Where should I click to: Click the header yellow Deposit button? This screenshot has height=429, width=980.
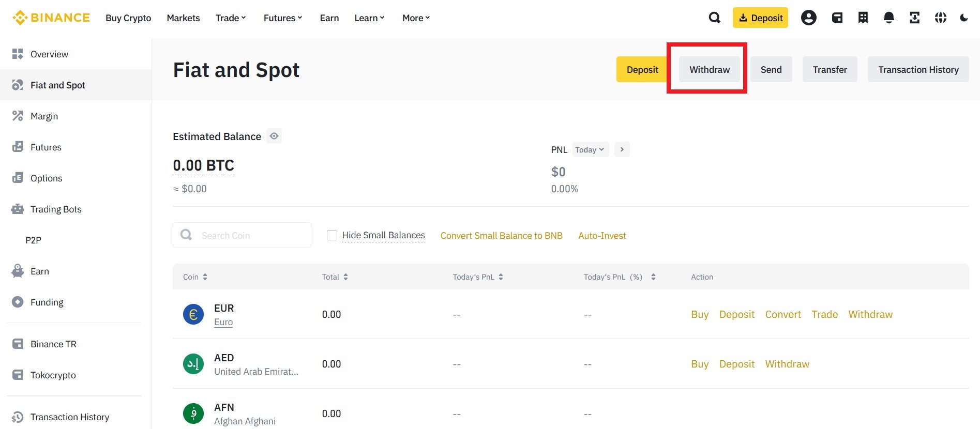point(760,18)
